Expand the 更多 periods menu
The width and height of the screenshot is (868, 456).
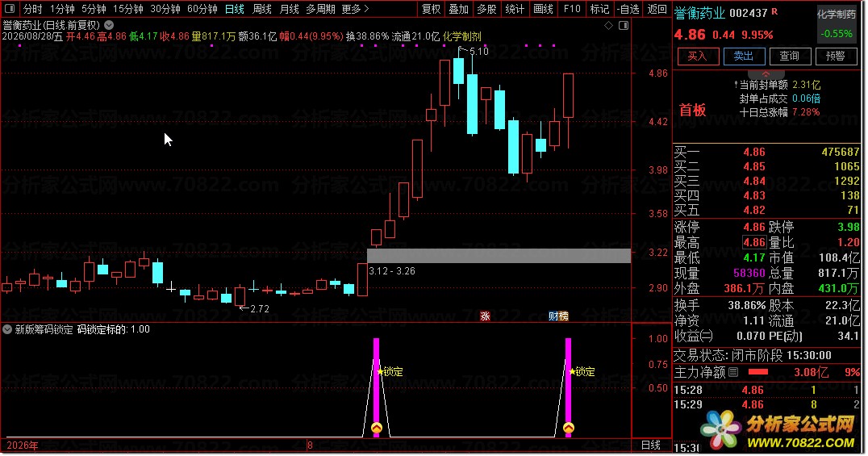click(355, 9)
